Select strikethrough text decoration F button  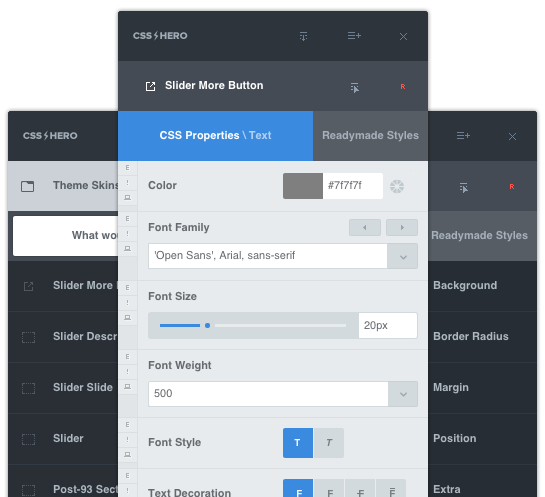(360, 488)
